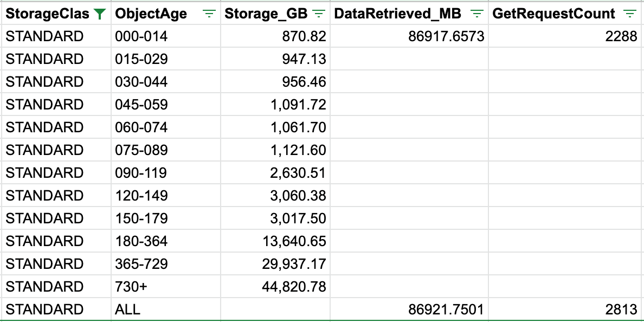Open the filter control next to ObjectAge header
The width and height of the screenshot is (644, 322).
(x=209, y=14)
